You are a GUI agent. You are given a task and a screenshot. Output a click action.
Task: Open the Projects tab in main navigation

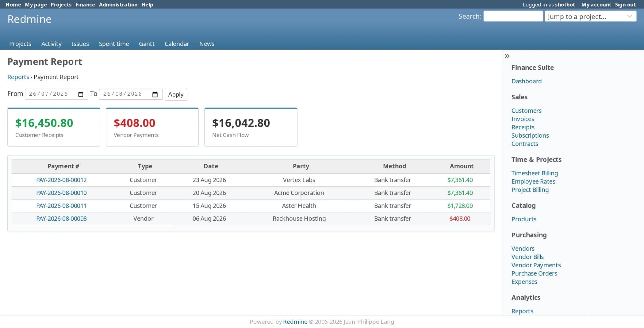20,44
